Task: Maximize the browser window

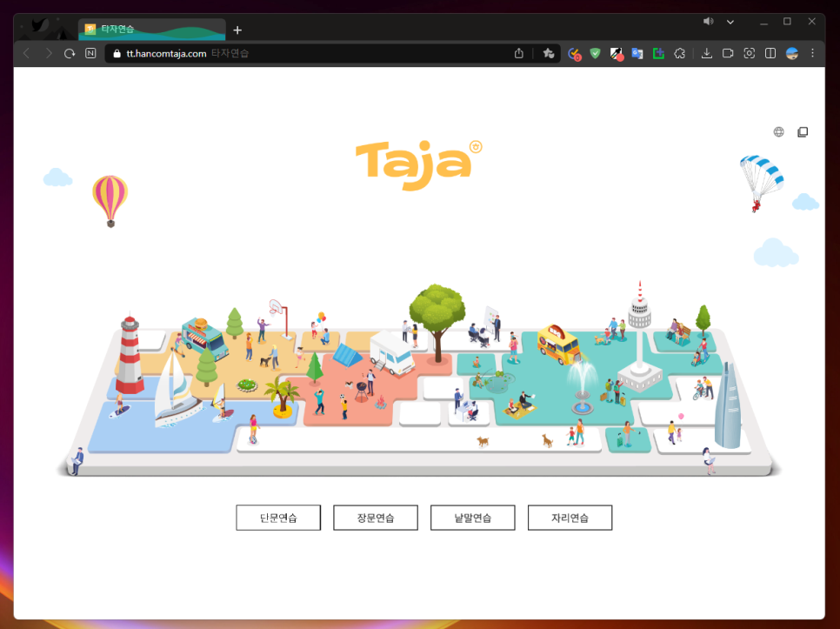Action: tap(787, 22)
